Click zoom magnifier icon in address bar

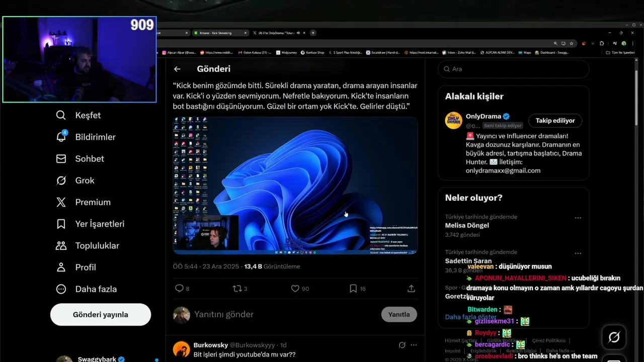tap(555, 43)
